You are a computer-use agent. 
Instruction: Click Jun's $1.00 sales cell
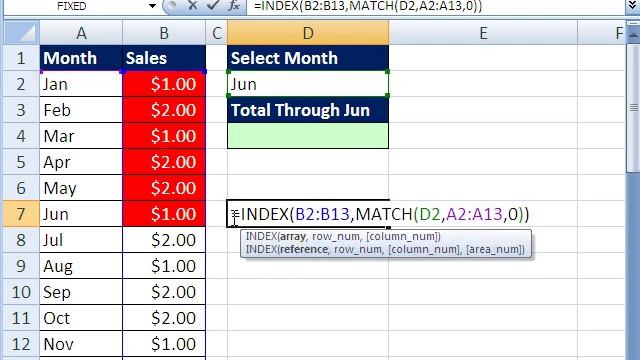(x=164, y=214)
